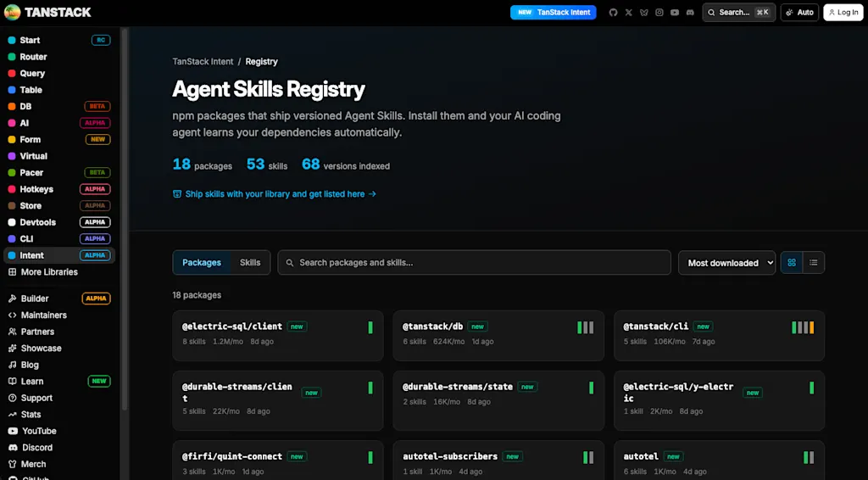Click the sidebar Discord icon

click(x=12, y=447)
